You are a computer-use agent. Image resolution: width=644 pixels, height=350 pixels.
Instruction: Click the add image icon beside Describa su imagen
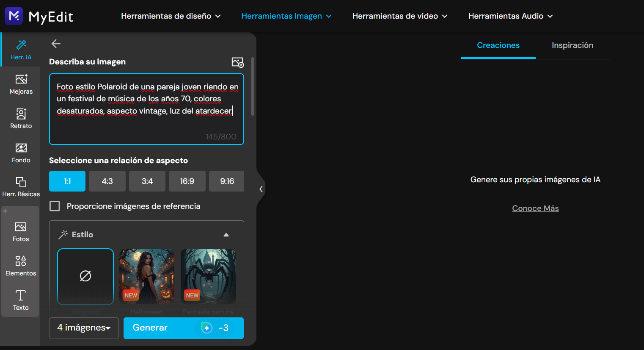pos(237,62)
